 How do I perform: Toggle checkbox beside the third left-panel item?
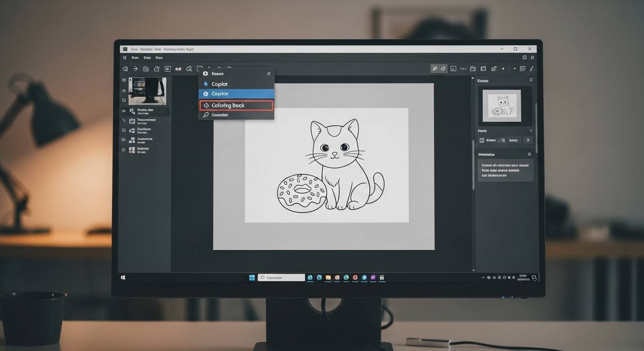coord(123,130)
